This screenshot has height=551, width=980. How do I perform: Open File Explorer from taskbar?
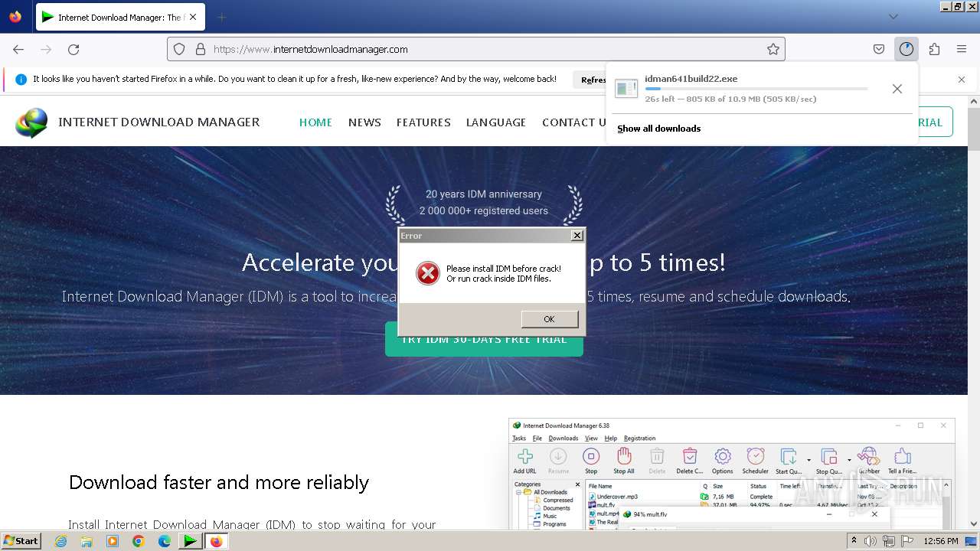[x=87, y=541]
